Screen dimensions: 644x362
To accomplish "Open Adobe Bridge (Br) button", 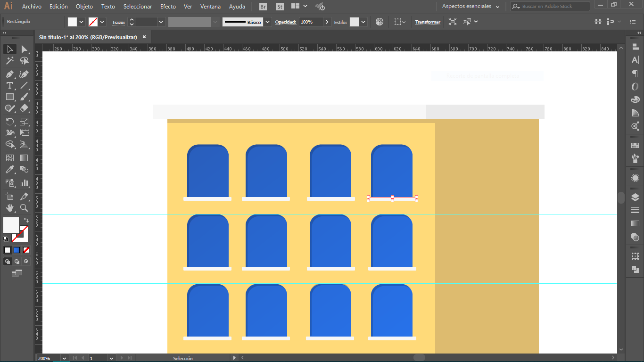I will (x=263, y=7).
